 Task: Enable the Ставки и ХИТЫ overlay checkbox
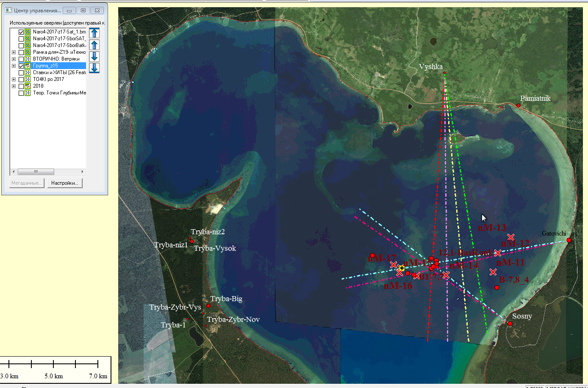point(21,72)
